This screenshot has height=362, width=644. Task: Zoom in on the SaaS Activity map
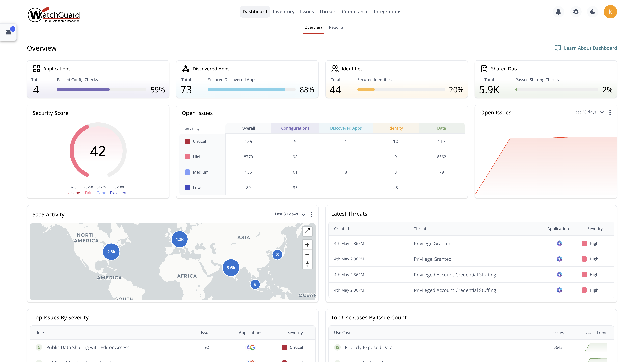pos(307,245)
